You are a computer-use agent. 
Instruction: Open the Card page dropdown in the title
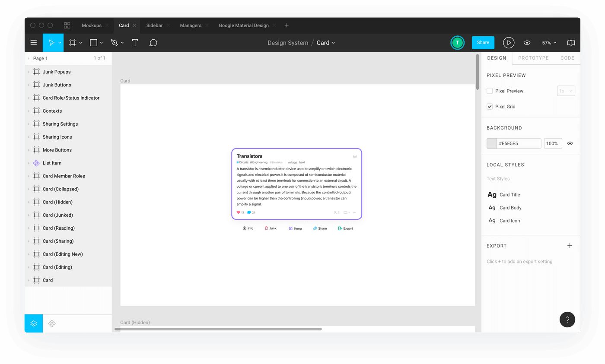[x=325, y=42]
